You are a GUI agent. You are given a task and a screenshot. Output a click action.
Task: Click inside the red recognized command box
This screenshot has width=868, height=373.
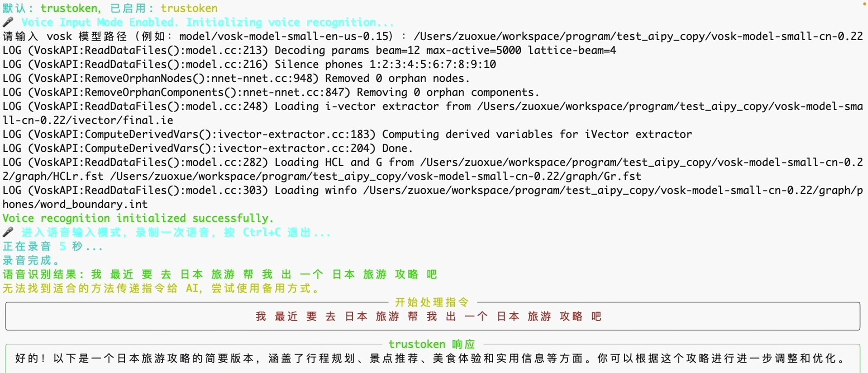click(x=433, y=316)
